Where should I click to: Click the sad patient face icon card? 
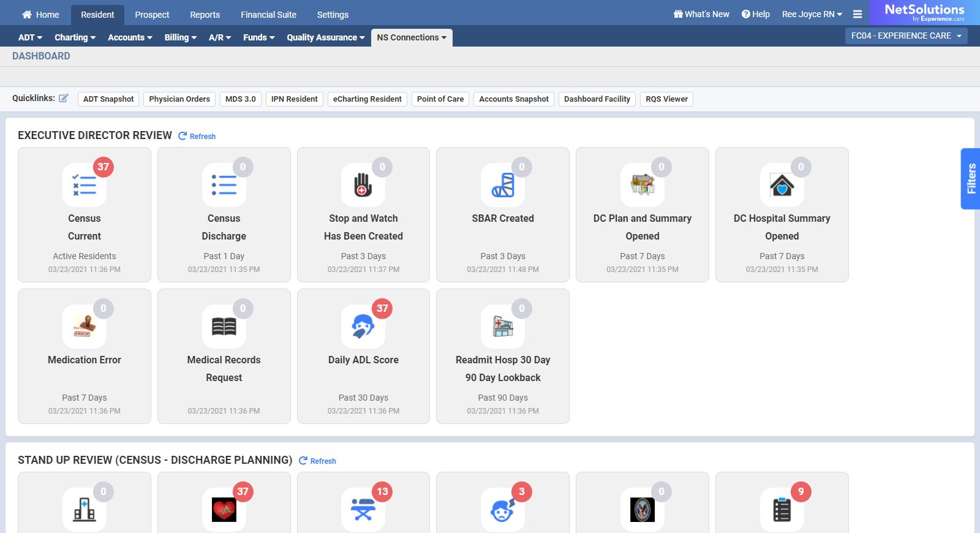(x=503, y=510)
